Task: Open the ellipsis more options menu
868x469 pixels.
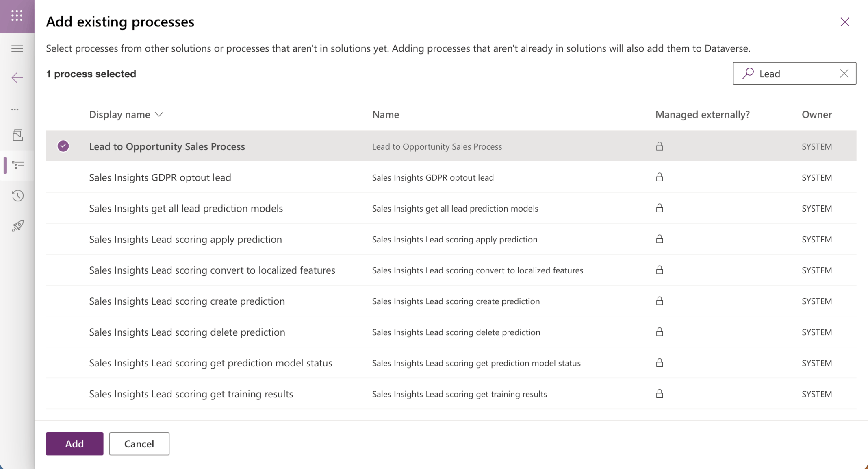Action: [15, 109]
